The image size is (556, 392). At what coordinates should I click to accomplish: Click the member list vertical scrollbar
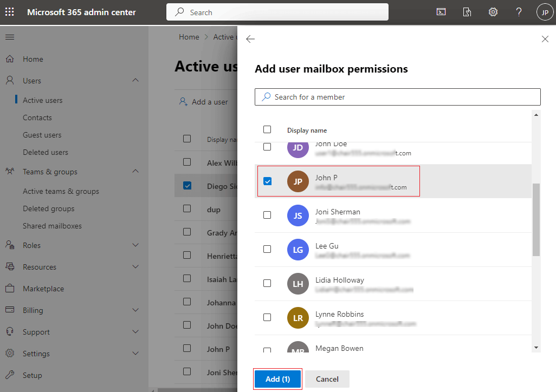(x=536, y=219)
